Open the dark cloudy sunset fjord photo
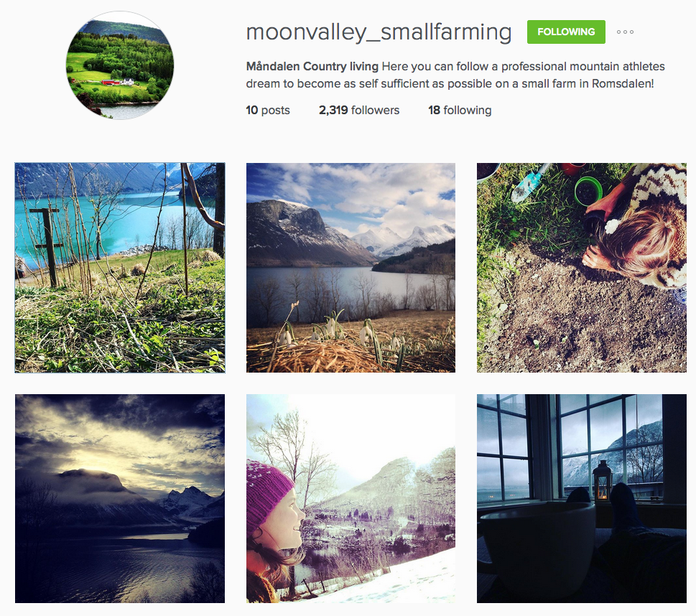The width and height of the screenshot is (696, 616). [x=120, y=498]
